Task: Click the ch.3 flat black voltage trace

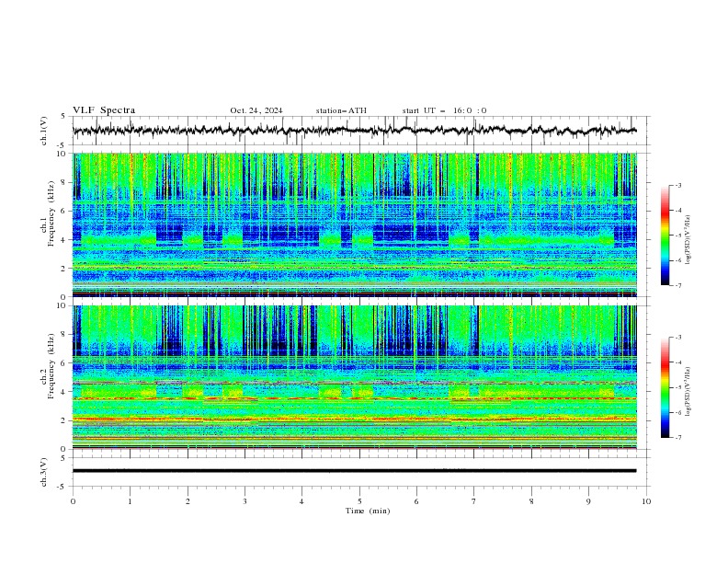Action: [x=354, y=471]
